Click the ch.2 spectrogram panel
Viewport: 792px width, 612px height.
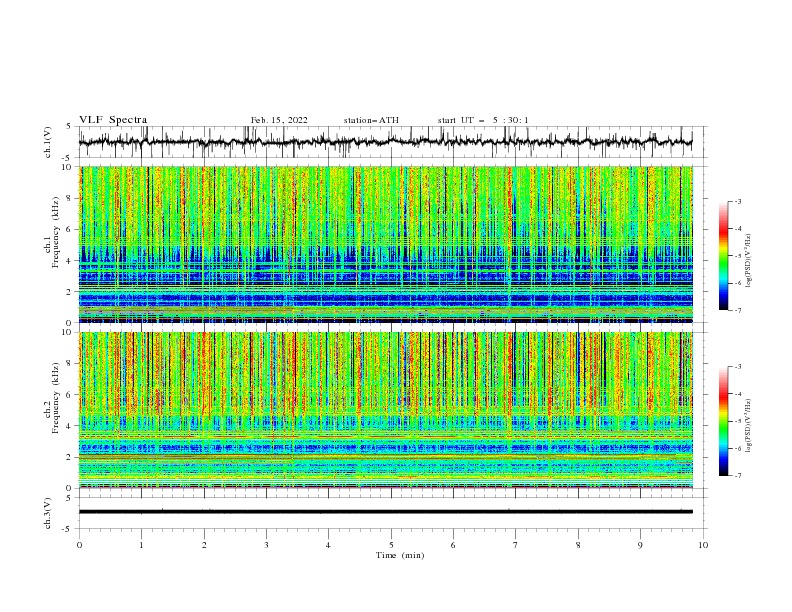386,410
